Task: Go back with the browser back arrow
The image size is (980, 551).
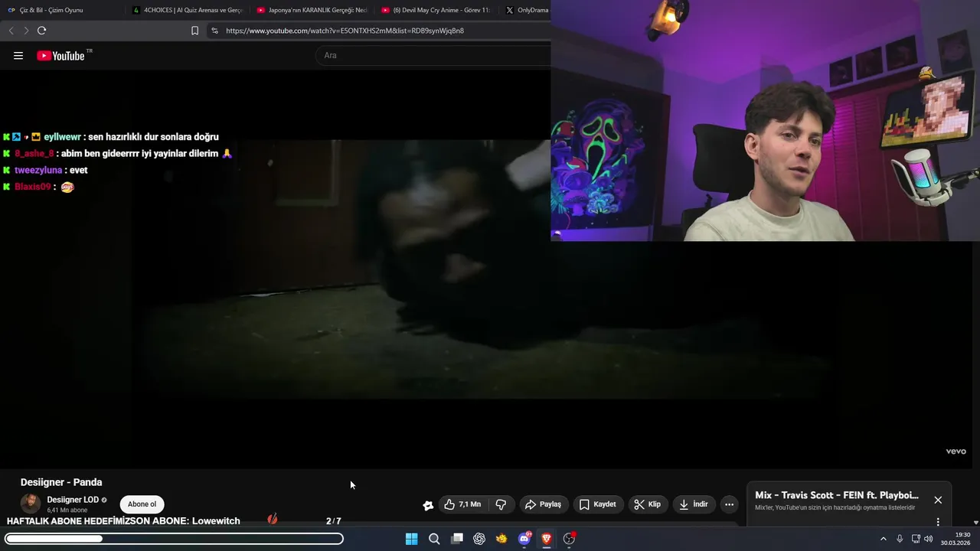Action: coord(11,31)
